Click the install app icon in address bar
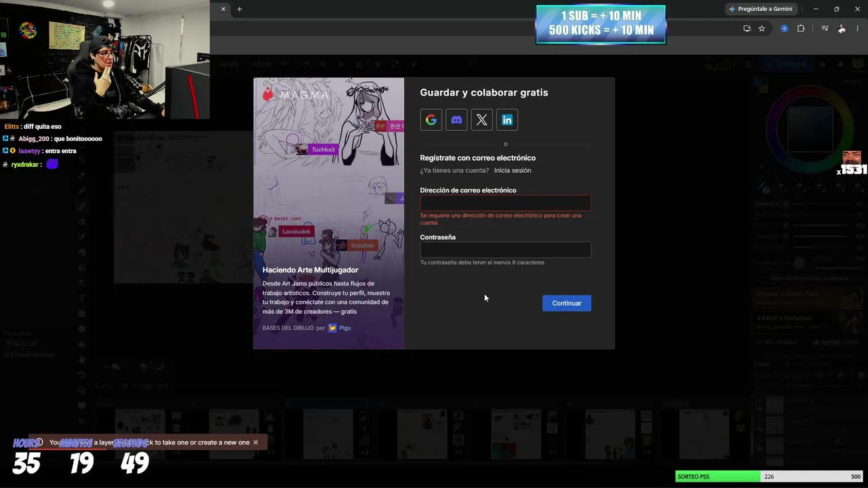The image size is (868, 488). (x=747, y=28)
